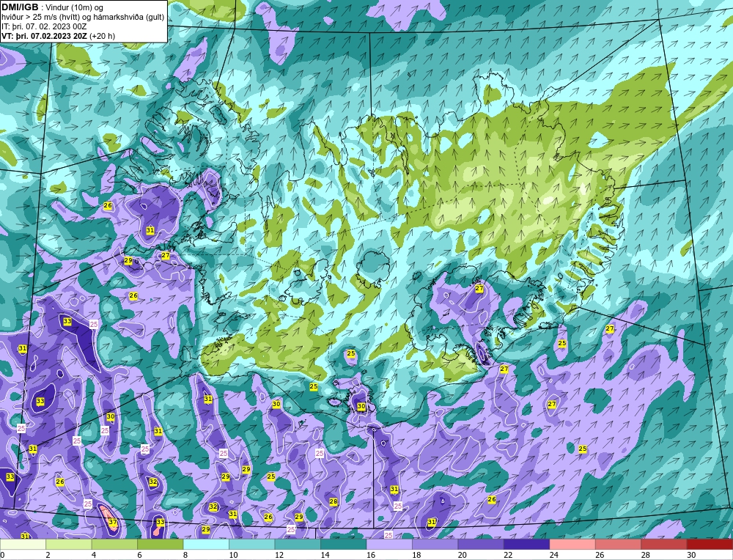Click the yellow "37" peak gust label

pyautogui.click(x=113, y=522)
